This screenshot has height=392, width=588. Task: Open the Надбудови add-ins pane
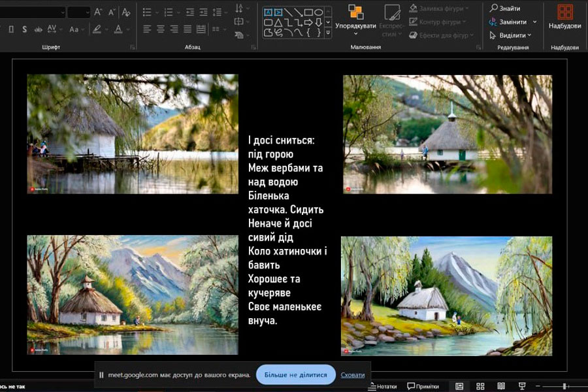click(564, 18)
